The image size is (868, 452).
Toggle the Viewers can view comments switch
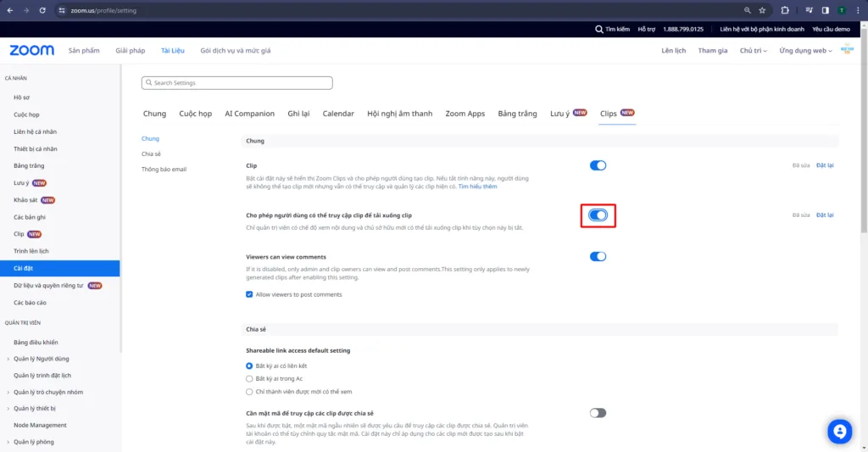click(x=598, y=256)
